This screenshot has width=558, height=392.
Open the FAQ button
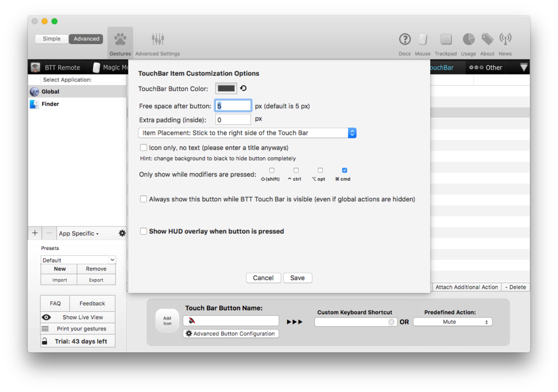(x=55, y=303)
